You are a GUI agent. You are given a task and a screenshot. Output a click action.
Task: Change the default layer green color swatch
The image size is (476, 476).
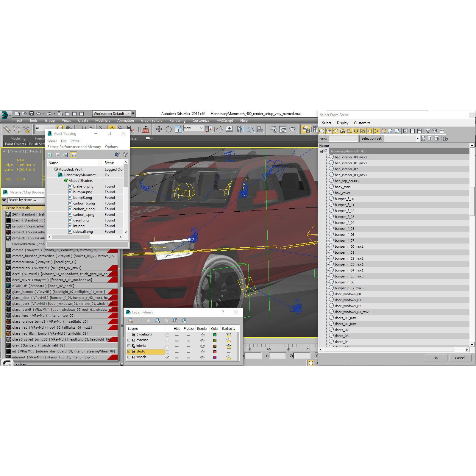[x=215, y=335]
